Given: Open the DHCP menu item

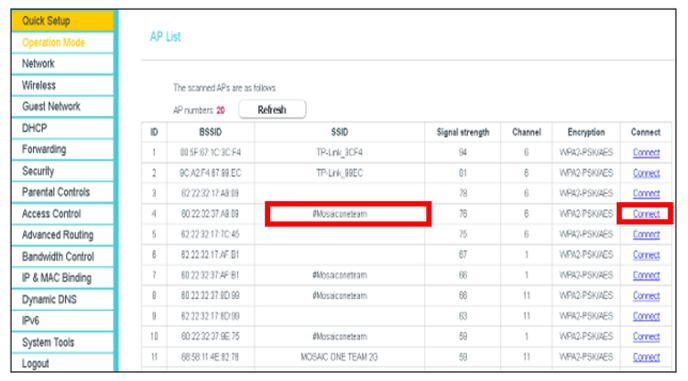Looking at the screenshot, I should [62, 128].
